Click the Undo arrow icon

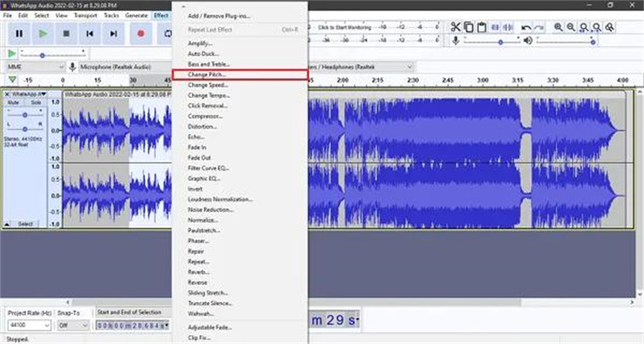pos(526,28)
